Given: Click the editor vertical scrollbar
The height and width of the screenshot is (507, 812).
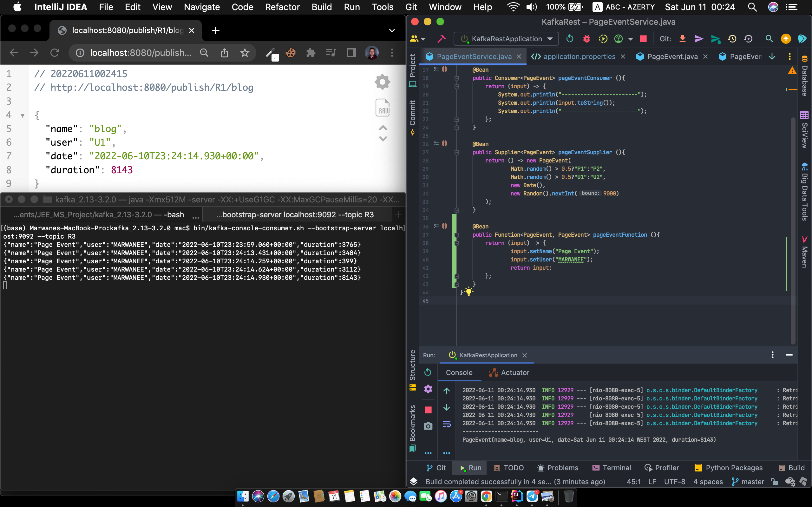Looking at the screenshot, I should point(793,228).
